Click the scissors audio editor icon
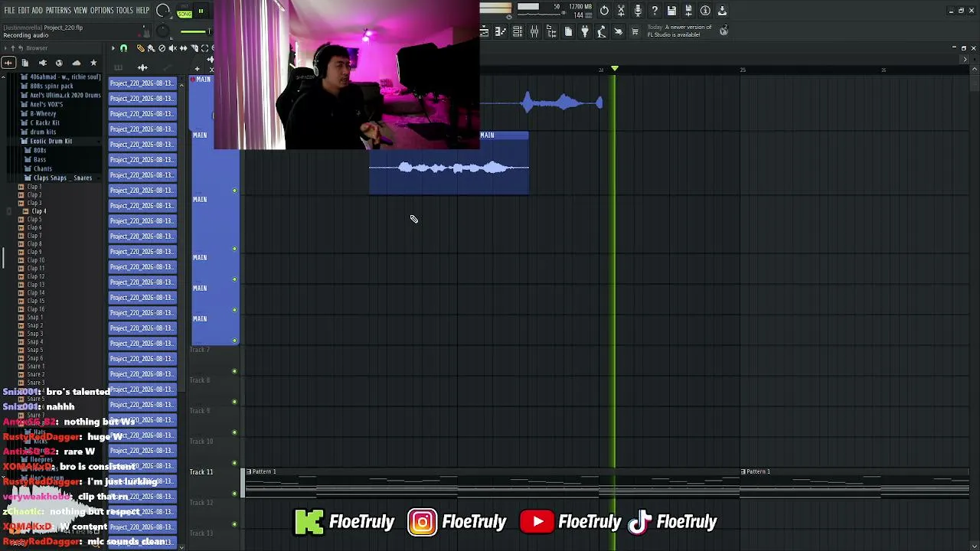The height and width of the screenshot is (551, 980). pos(621,11)
